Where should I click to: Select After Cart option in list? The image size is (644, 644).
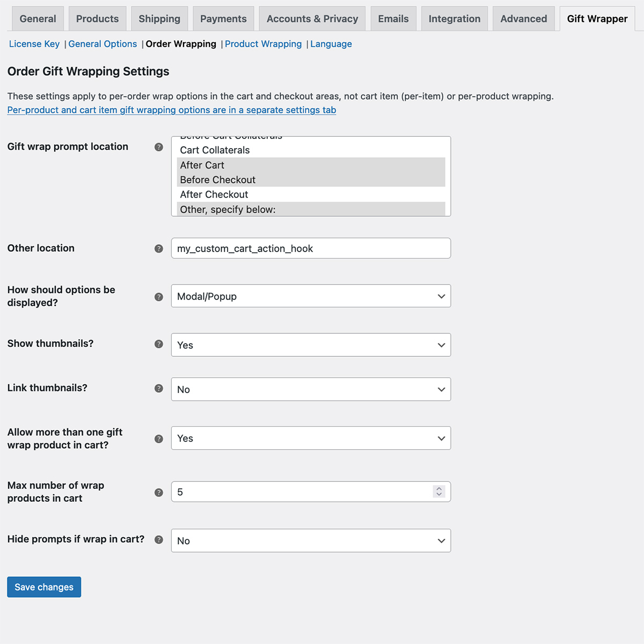[311, 165]
